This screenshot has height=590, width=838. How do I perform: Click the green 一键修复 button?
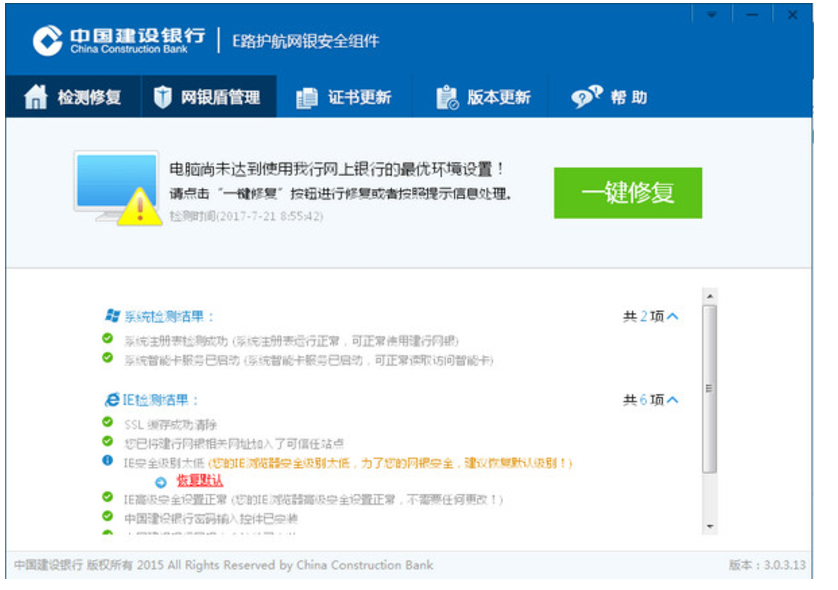tap(628, 193)
